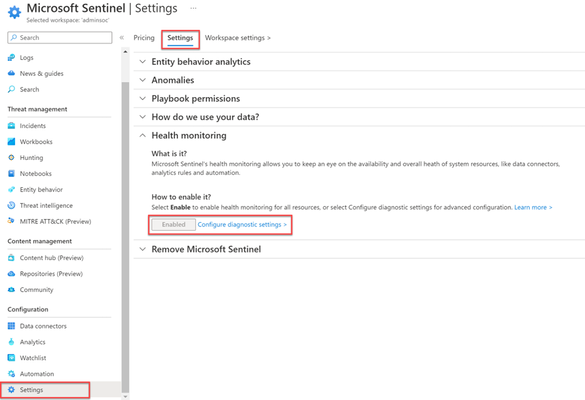Open Data connectors grid icon
Screen dimensions: 585x400
click(12, 326)
